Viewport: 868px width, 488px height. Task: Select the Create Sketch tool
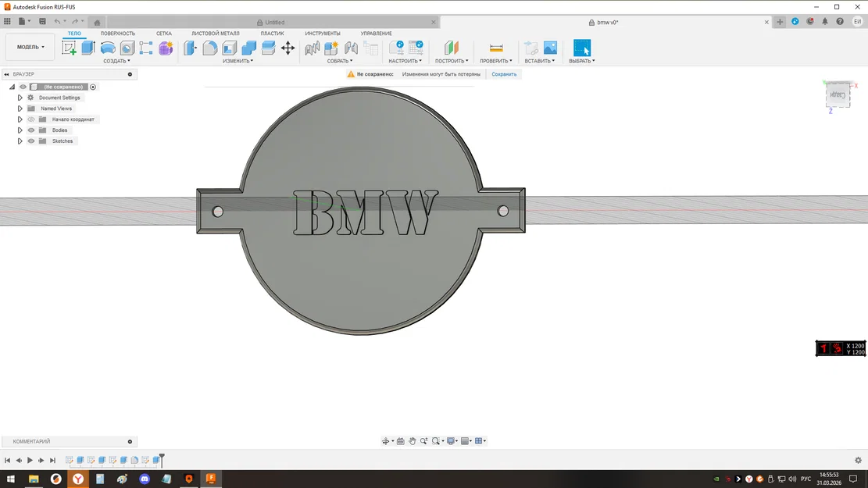[x=70, y=48]
